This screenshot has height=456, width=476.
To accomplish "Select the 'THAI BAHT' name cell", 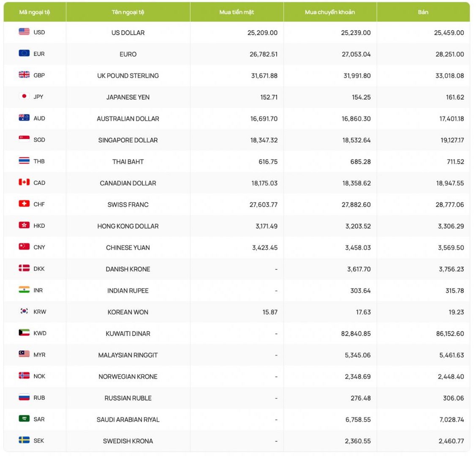I will 128,162.
